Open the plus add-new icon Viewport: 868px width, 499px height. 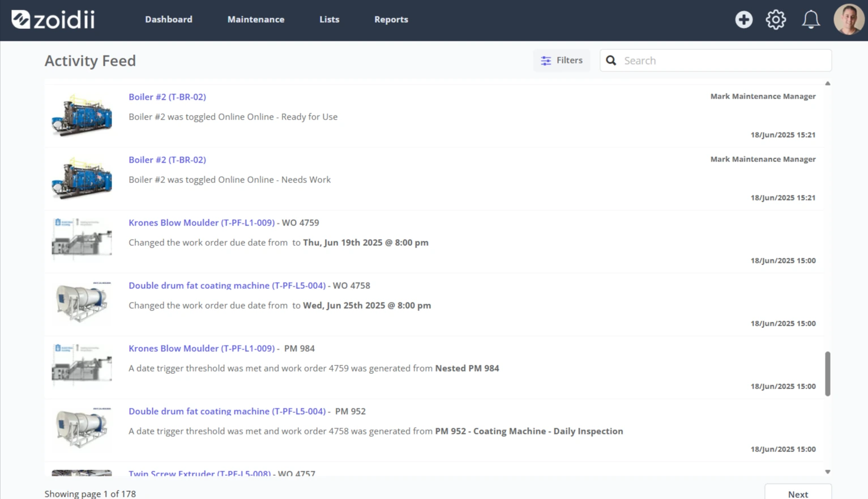point(743,19)
